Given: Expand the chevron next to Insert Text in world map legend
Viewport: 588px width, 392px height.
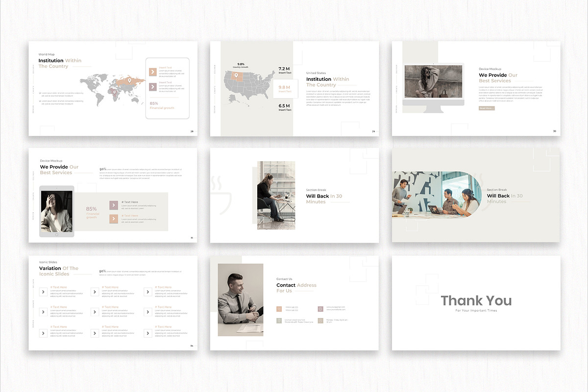Looking at the screenshot, I should [x=153, y=72].
